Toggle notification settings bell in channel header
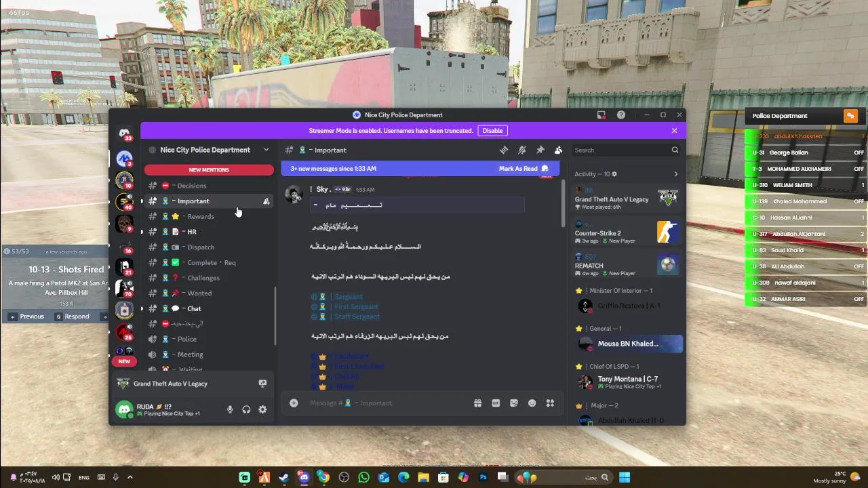 coord(522,150)
